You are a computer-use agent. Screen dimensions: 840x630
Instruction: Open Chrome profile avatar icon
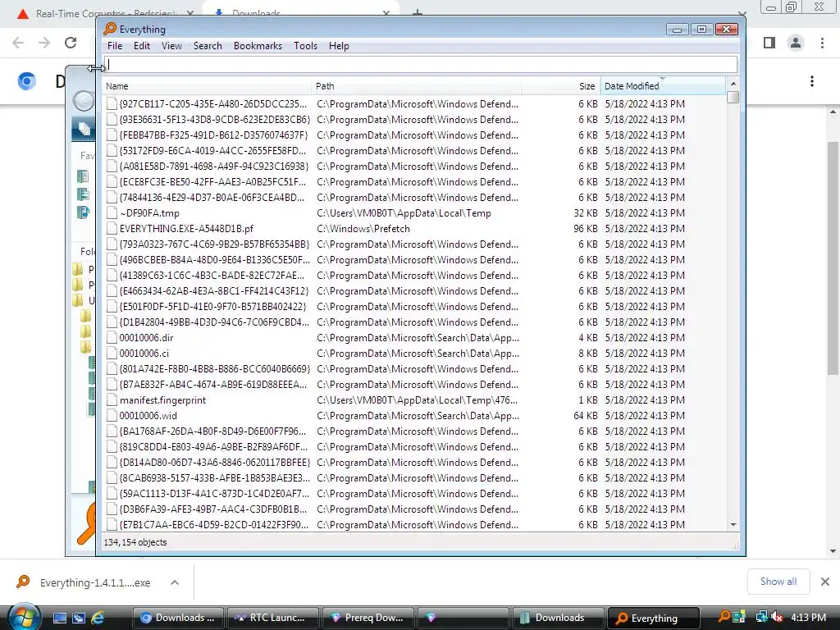point(796,43)
